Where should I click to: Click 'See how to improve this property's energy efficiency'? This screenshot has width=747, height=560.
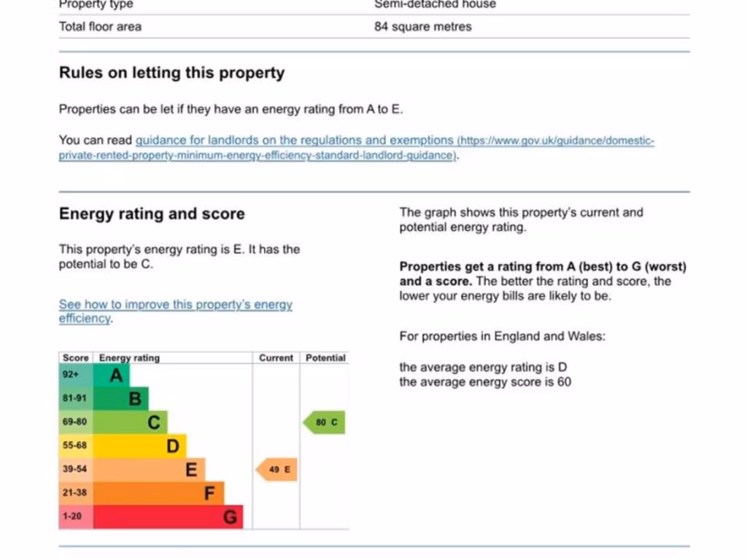point(175,305)
